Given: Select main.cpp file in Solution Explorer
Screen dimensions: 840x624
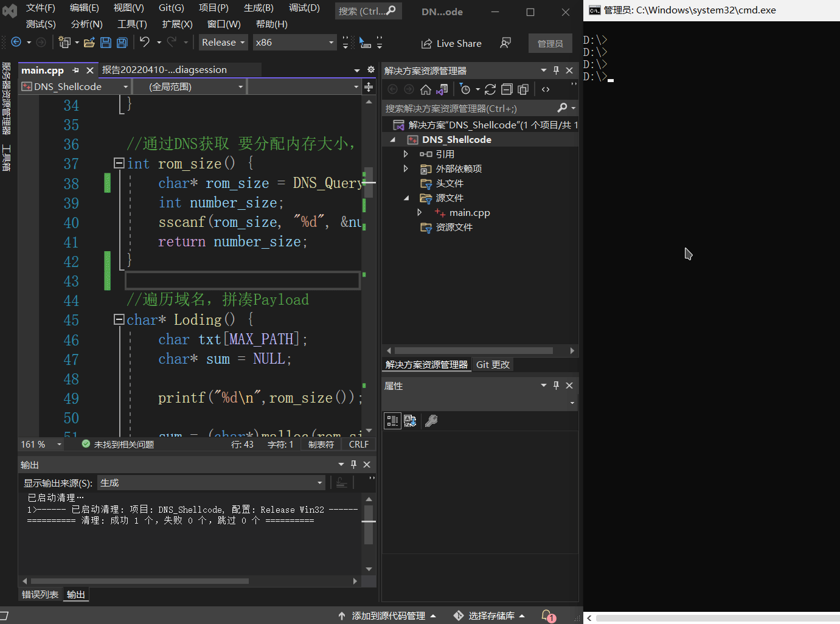Looking at the screenshot, I should 470,212.
